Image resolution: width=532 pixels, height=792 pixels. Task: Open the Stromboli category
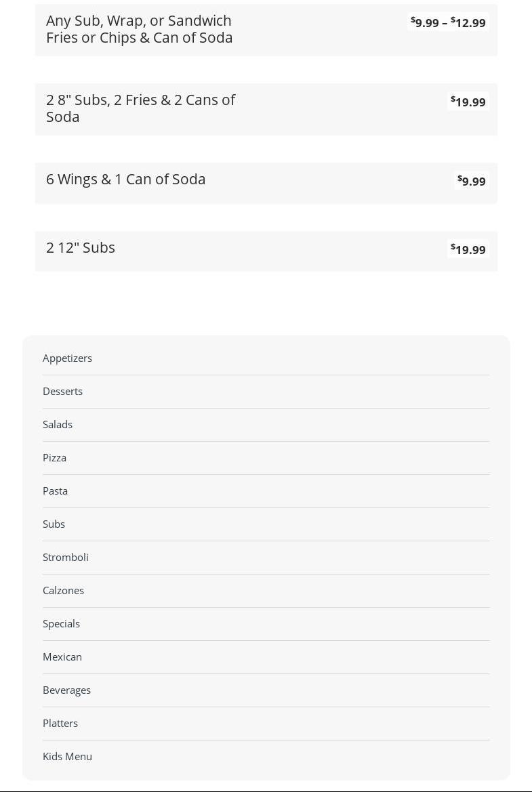click(x=66, y=557)
